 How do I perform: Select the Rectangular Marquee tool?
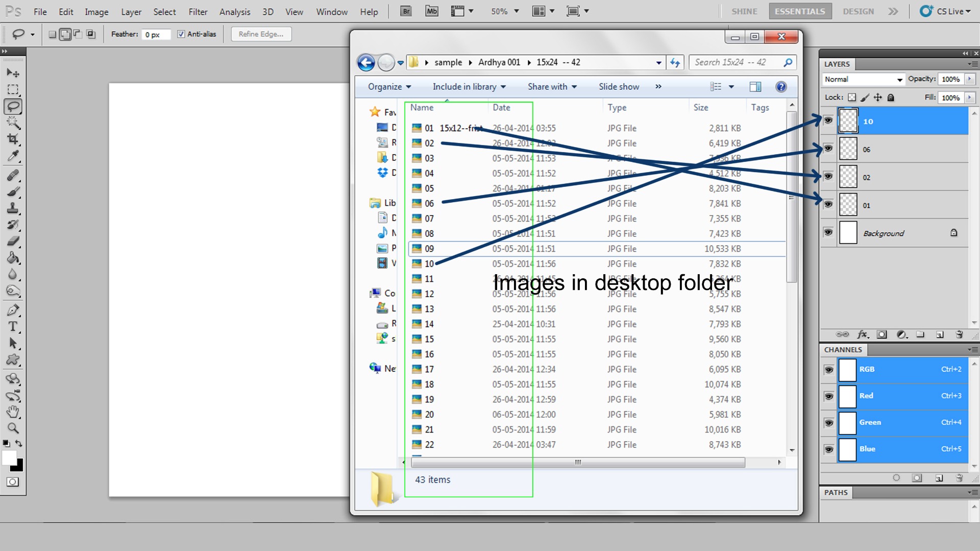[13, 90]
